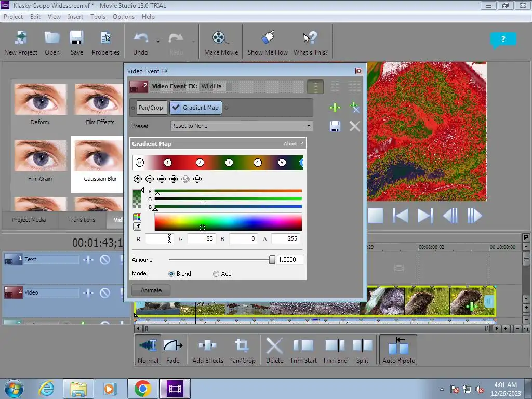This screenshot has height=399, width=532.
Task: Expand the Undo history dropdown arrow
Action: pyautogui.click(x=158, y=42)
